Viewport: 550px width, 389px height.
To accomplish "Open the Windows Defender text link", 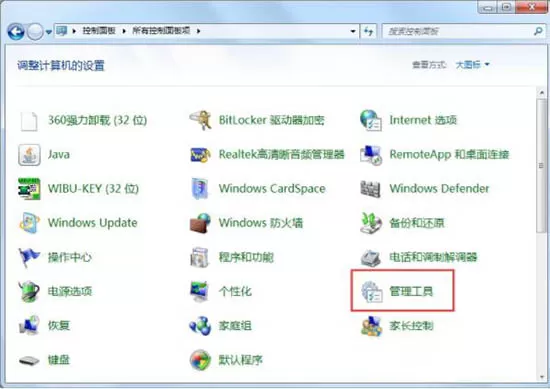I will pos(439,188).
